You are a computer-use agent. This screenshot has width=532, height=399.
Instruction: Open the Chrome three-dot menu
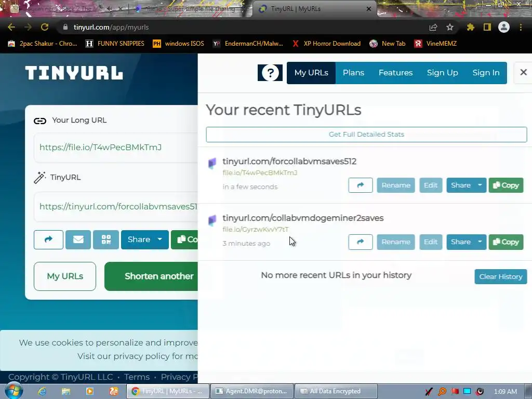pyautogui.click(x=521, y=27)
